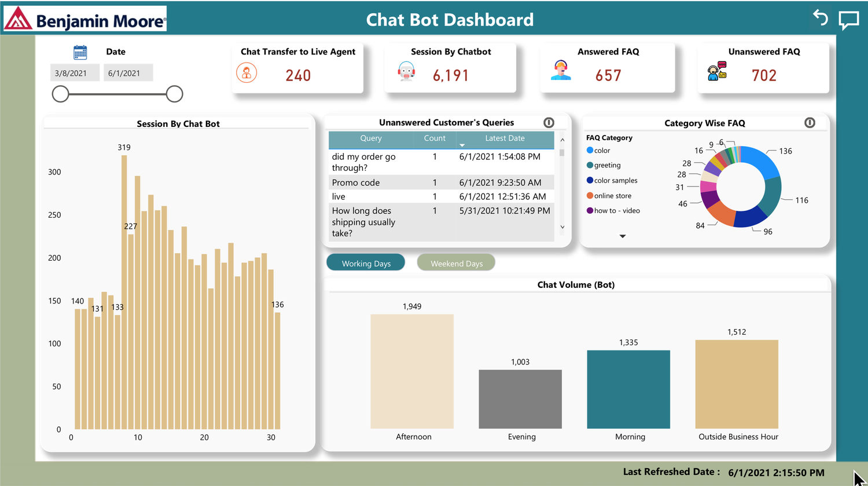Click the live agent icon in transfer card
The height and width of the screenshot is (486, 868).
247,73
